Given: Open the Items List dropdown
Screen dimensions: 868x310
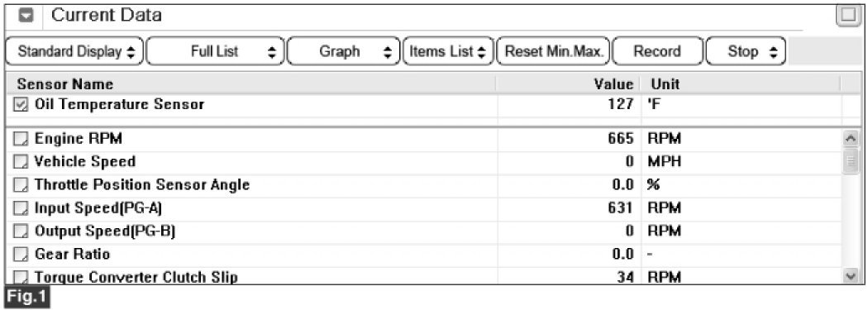Looking at the screenshot, I should click(x=448, y=52).
